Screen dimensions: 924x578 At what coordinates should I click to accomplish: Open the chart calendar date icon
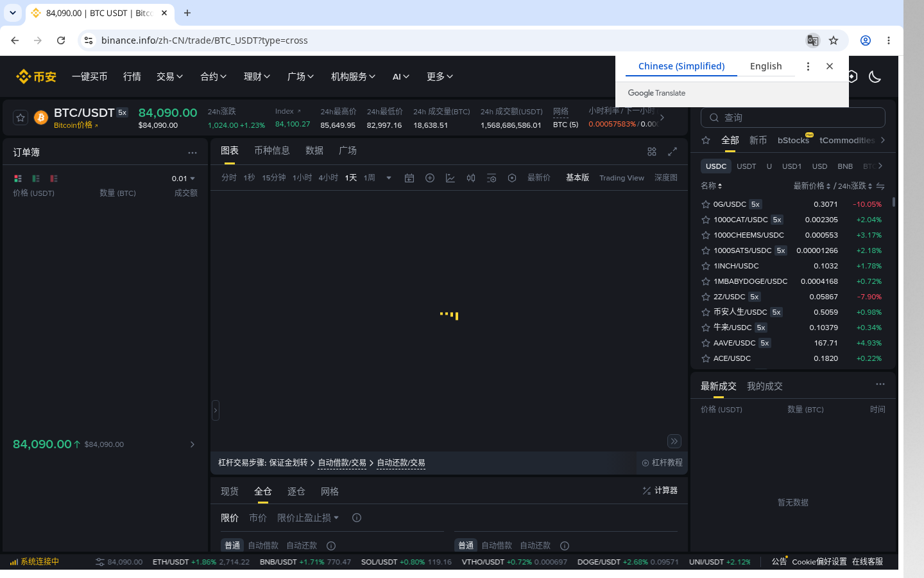[x=409, y=178]
